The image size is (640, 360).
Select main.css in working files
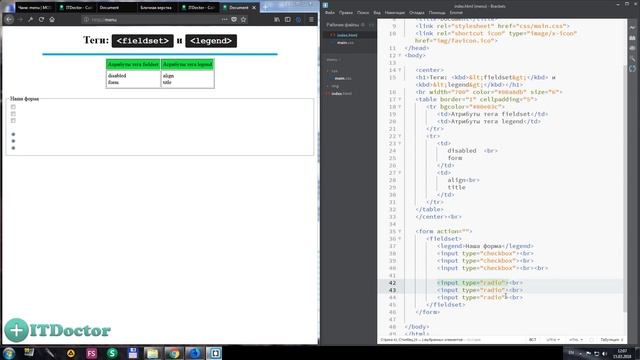[x=345, y=42]
